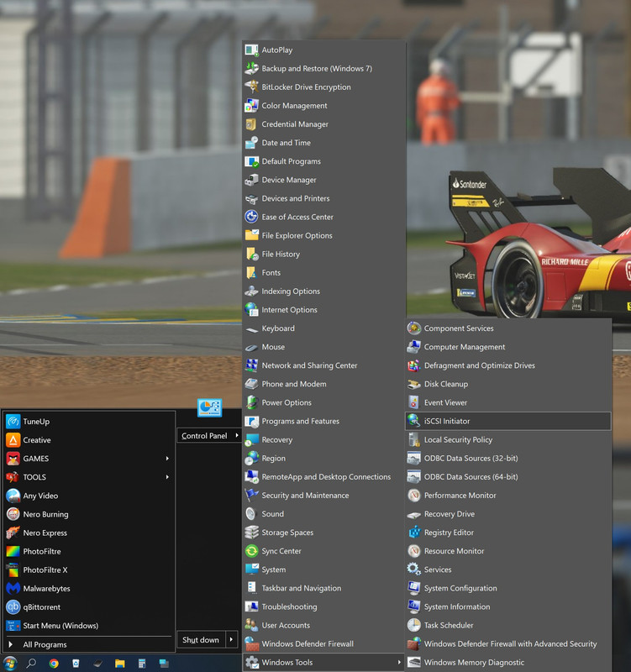Viewport: 631px width, 672px height.
Task: Open Indexing Options
Action: [x=323, y=291]
